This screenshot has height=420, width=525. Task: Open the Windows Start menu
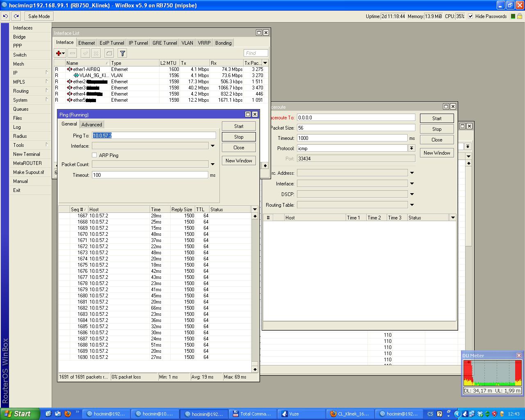tap(20, 414)
